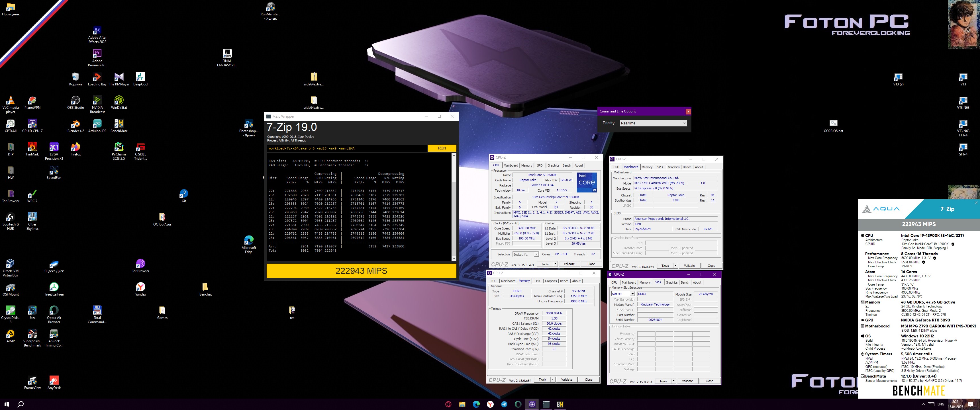Open the Priority dropdown set to Realtime
The height and width of the screenshot is (410, 980).
click(653, 123)
